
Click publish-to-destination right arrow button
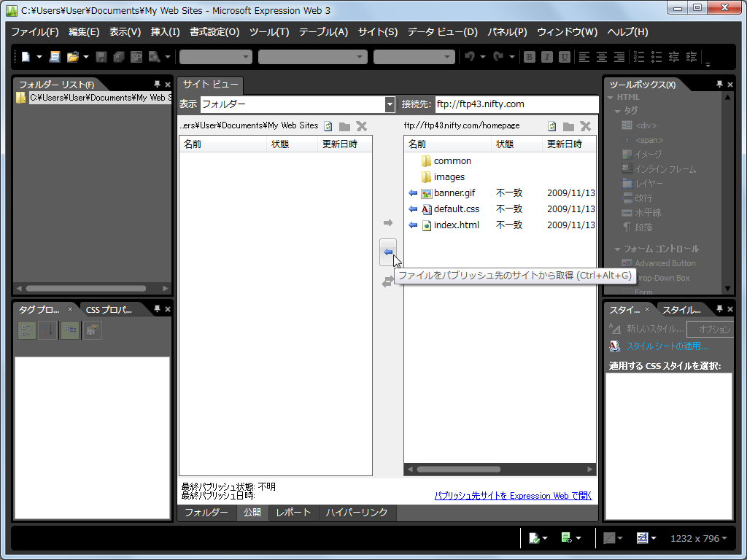tap(388, 223)
